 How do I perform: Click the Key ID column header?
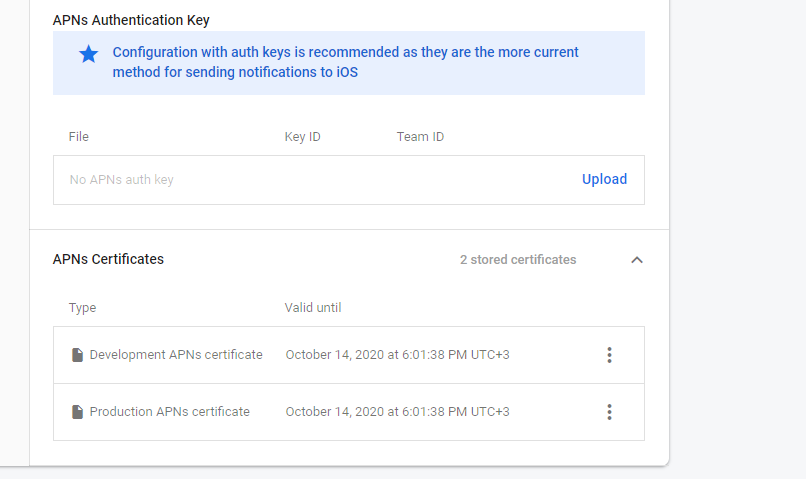click(302, 137)
